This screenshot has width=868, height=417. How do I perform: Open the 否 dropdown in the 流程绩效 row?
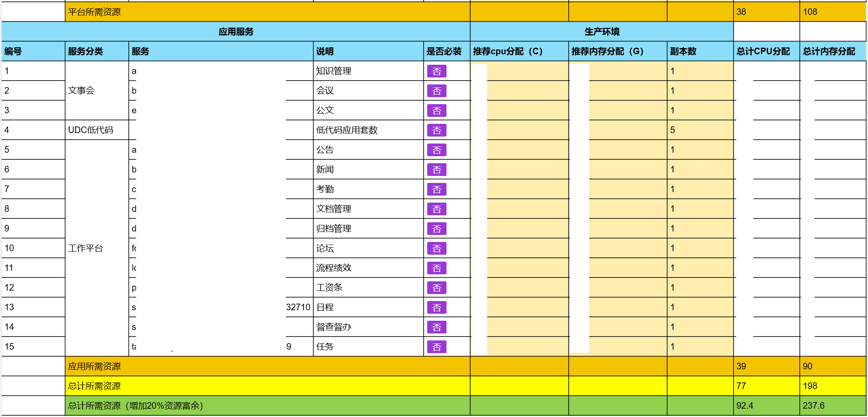436,268
